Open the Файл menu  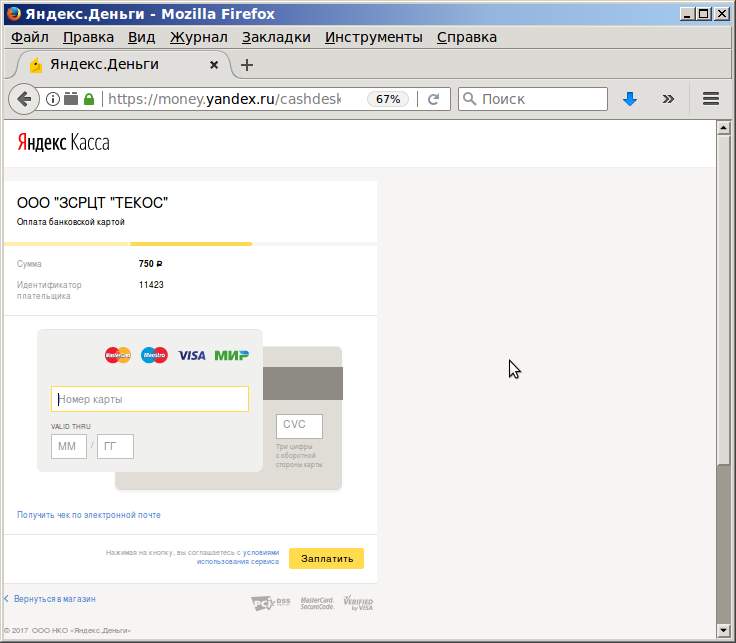(x=30, y=37)
